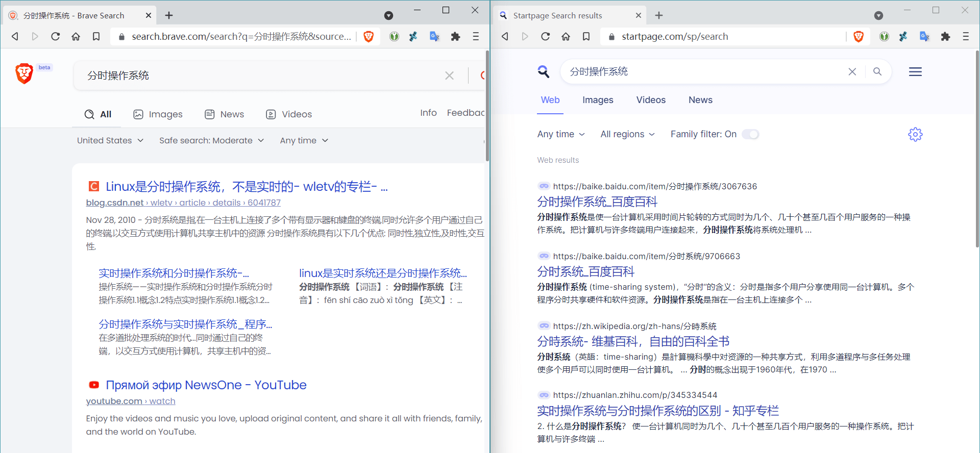980x453 pixels.
Task: Open browser menu in Startpage window
Action: click(966, 36)
